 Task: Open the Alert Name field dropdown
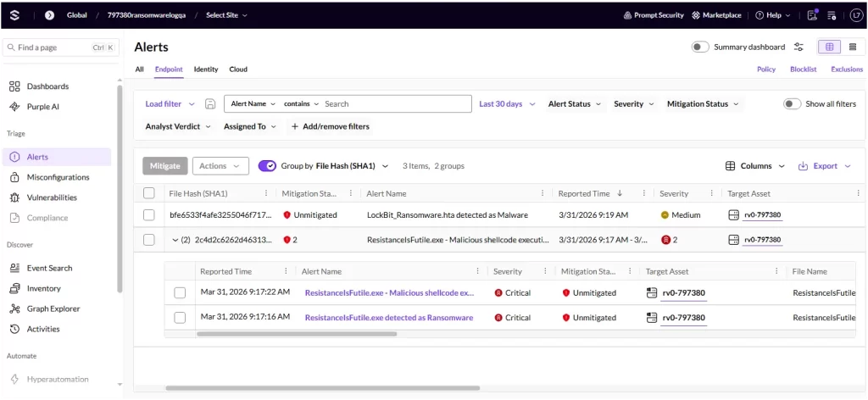click(253, 104)
